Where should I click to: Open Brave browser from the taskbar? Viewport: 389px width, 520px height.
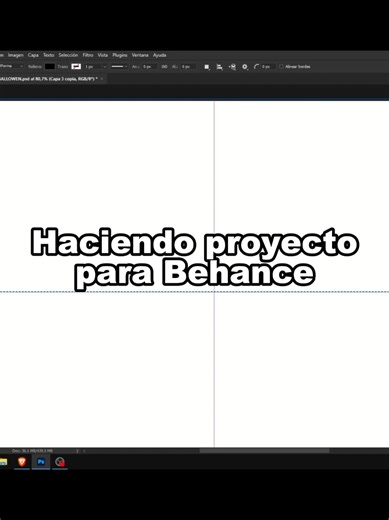click(x=22, y=462)
